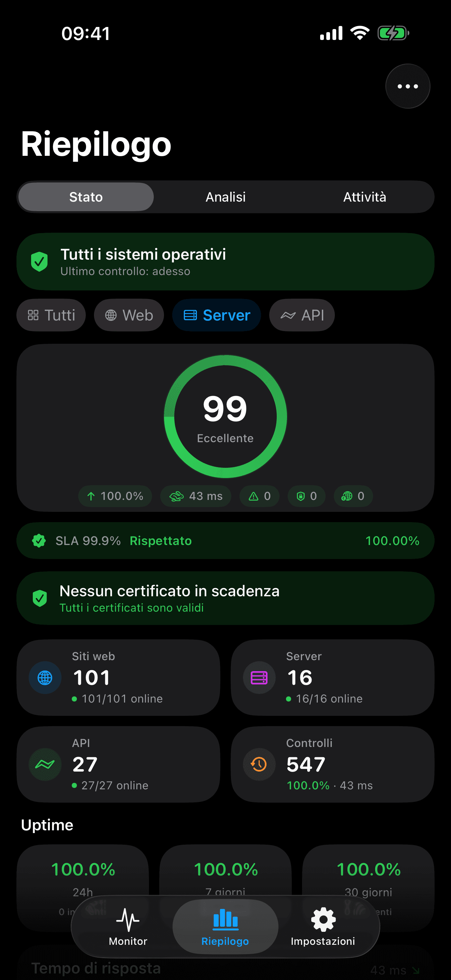Tap the cellular signal status icon
The width and height of the screenshot is (451, 980).
331,33
